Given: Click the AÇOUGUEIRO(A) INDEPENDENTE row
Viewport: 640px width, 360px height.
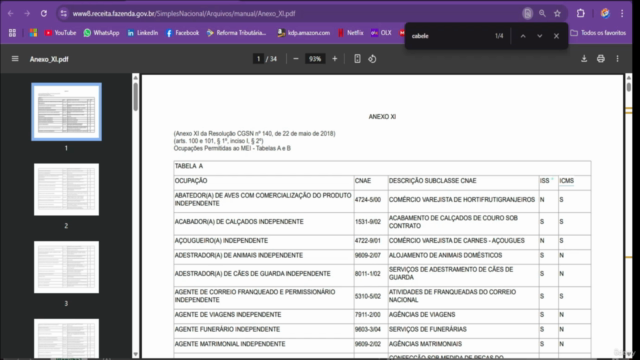Looking at the screenshot, I should (382, 241).
